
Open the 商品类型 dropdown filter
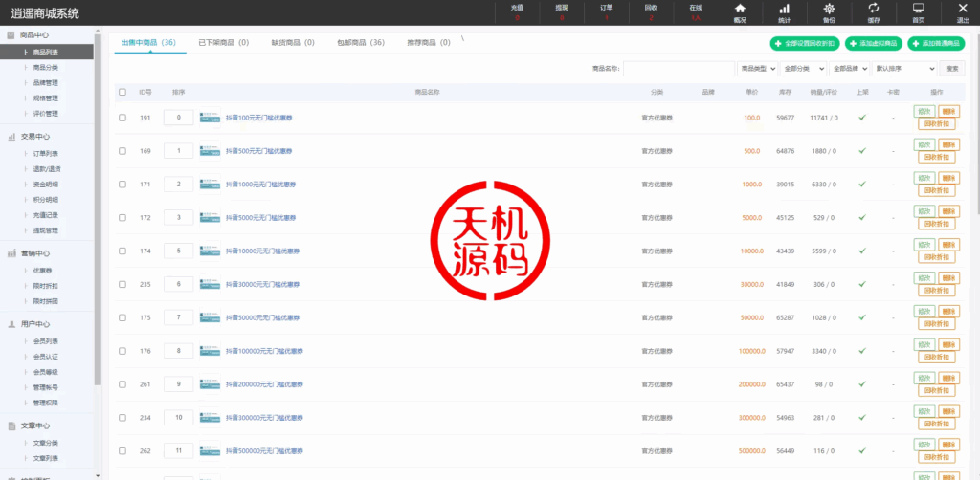[757, 69]
